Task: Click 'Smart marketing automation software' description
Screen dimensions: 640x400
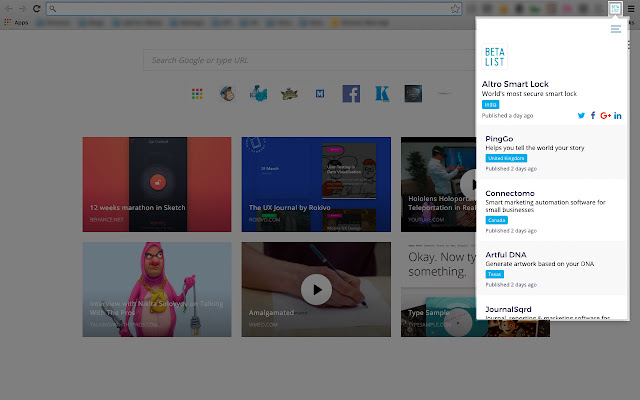Action: point(545,206)
